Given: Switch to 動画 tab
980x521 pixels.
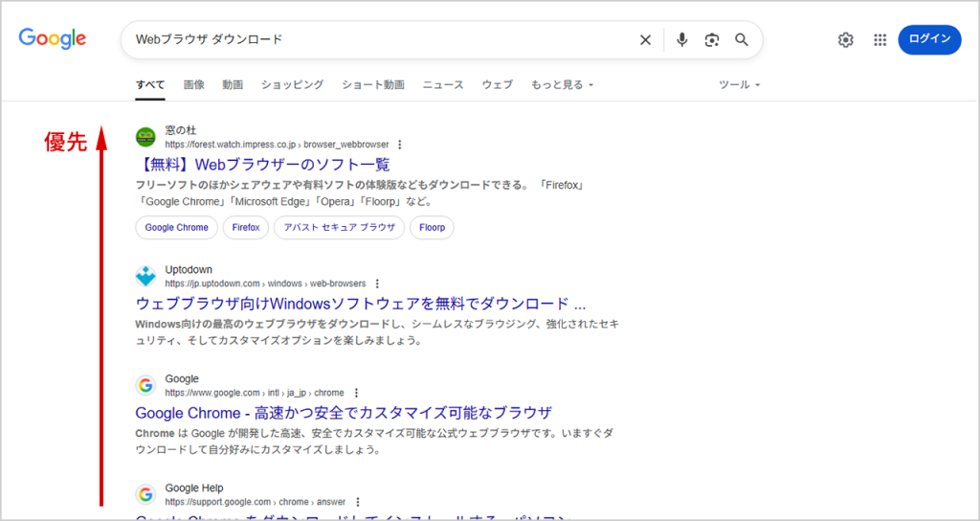Looking at the screenshot, I should (x=233, y=84).
